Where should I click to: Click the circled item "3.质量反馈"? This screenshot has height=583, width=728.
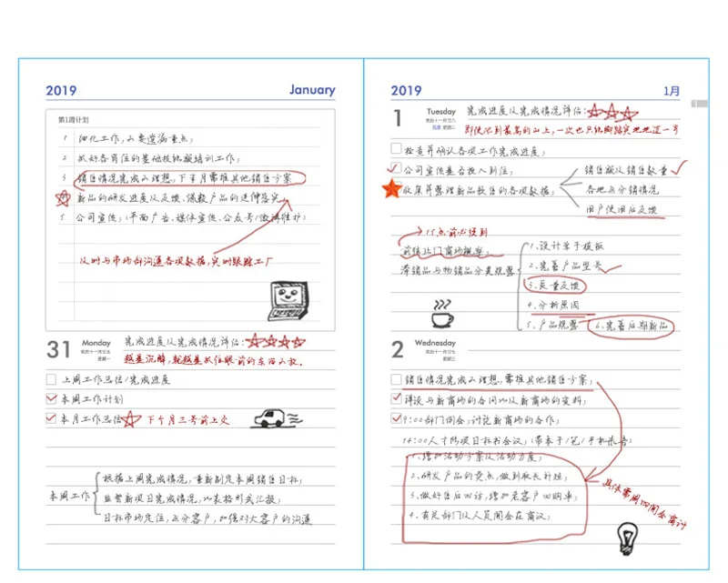(x=555, y=285)
